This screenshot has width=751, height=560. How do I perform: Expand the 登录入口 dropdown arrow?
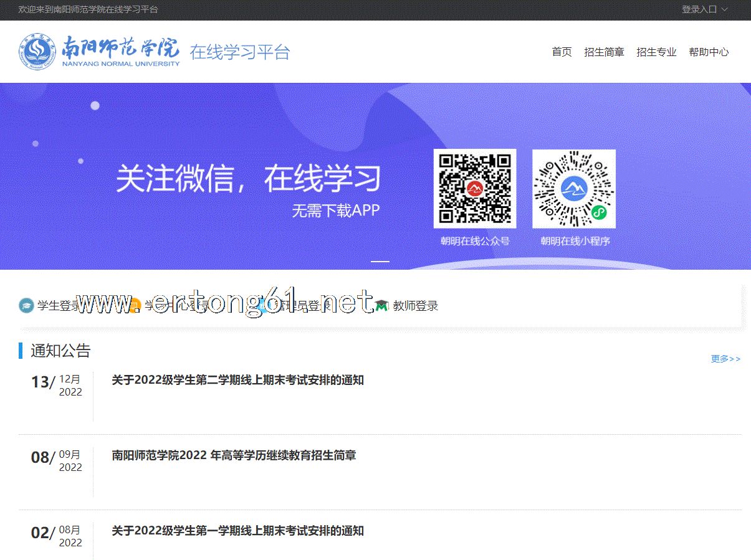(724, 9)
